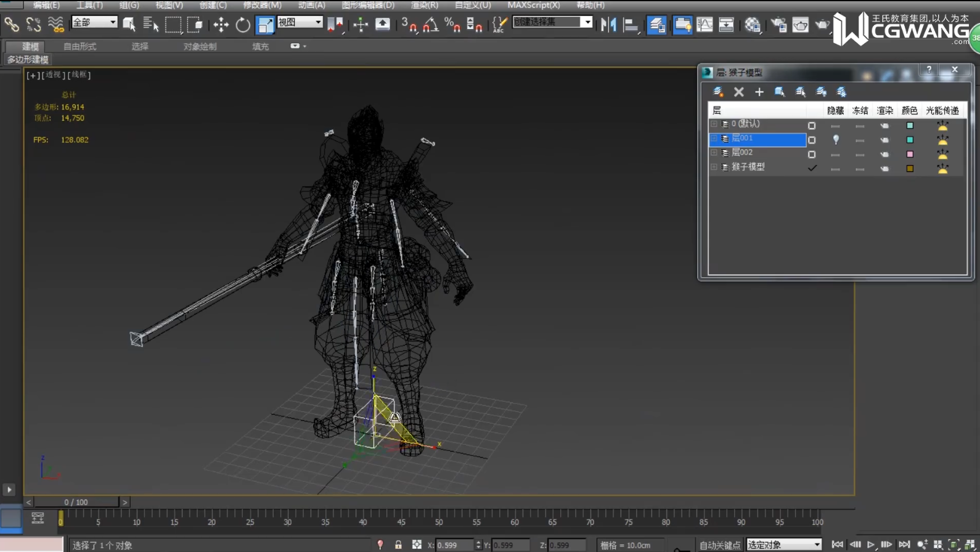The image size is (980, 552).
Task: Open the color swatch of 0 (默认) layer
Action: 910,126
